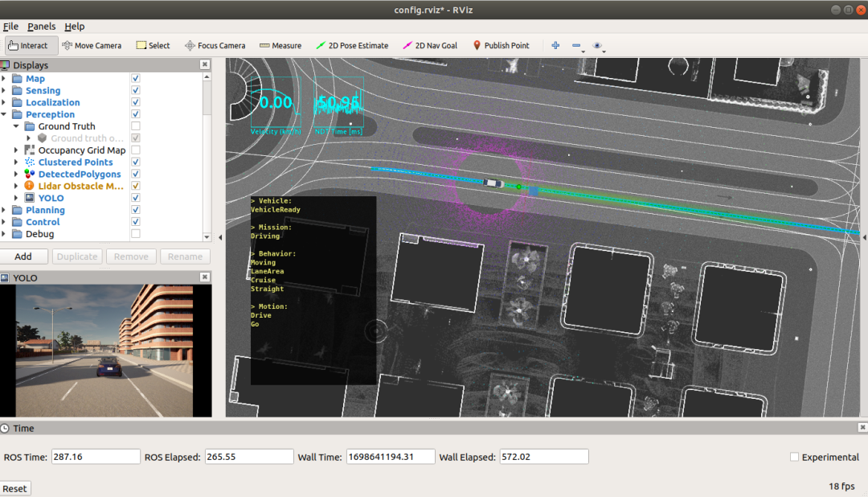Viewport: 868px width, 497px height.
Task: Expand the Clustered Points item
Action: pyautogui.click(x=16, y=162)
